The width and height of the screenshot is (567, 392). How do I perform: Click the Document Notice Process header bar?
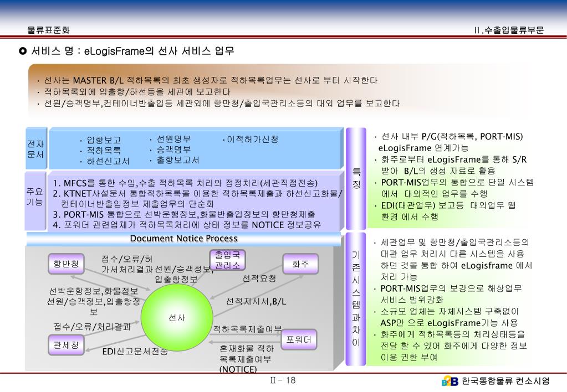point(183,239)
